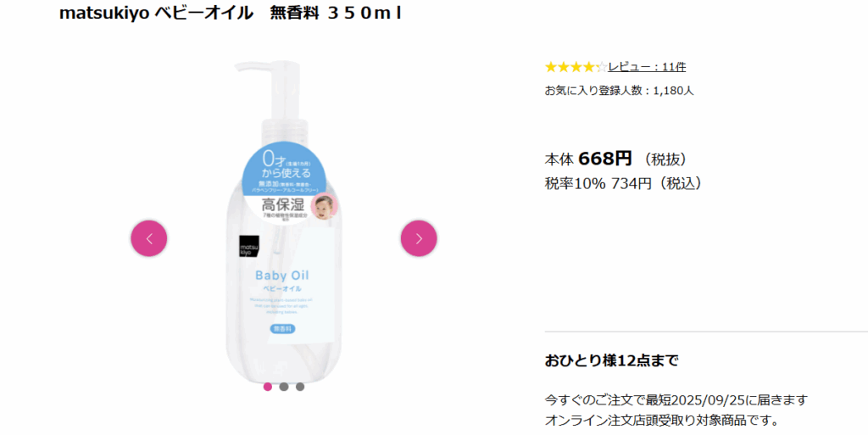Click the オンライン注文店頭受取り notice text
Screen dimensions: 868x435
coord(662,421)
